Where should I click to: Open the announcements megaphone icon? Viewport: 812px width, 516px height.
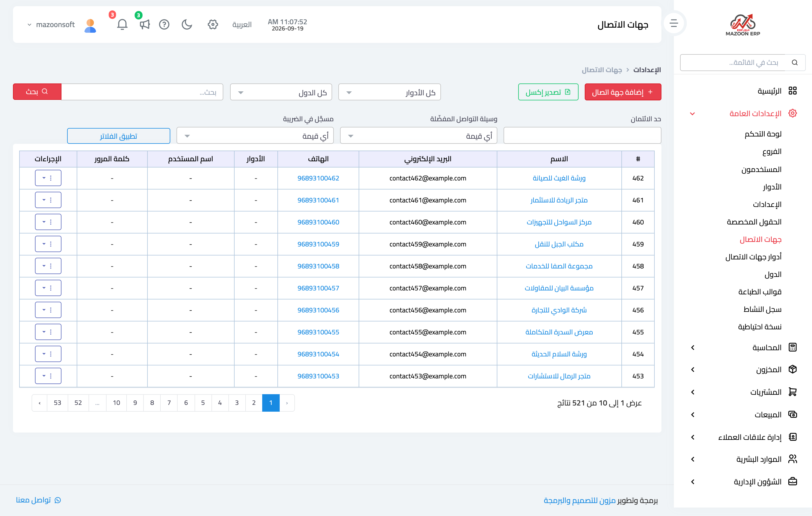145,25
